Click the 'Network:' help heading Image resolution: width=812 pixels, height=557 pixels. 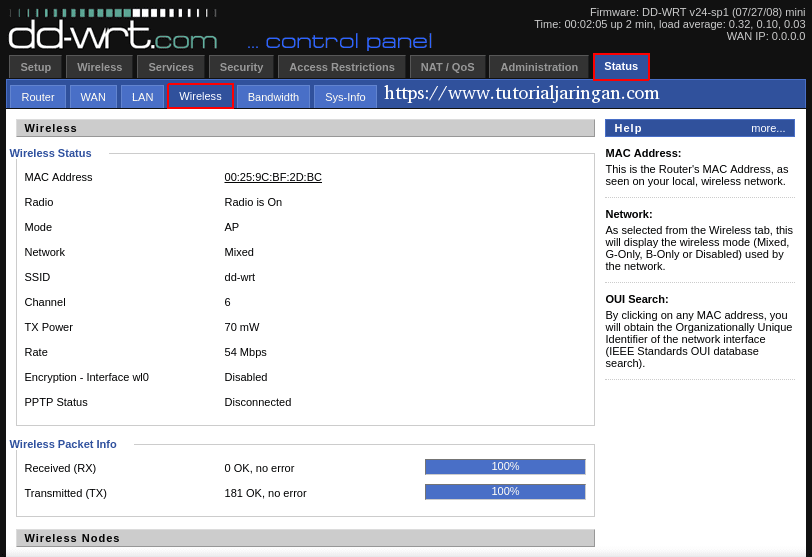pos(629,214)
